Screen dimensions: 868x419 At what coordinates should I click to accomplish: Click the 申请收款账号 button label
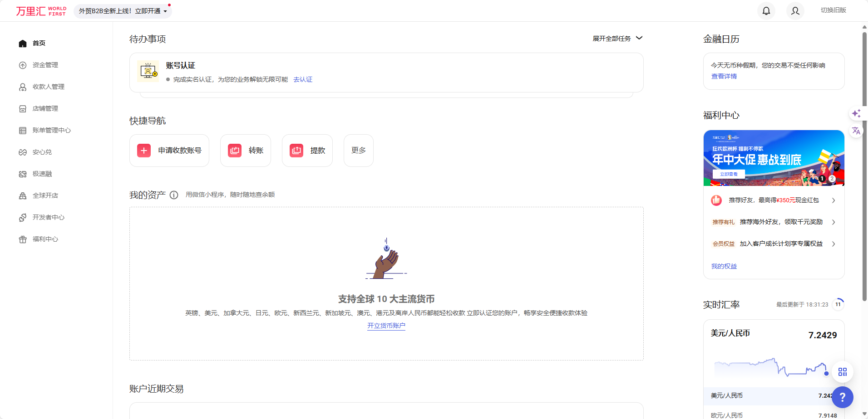tap(180, 151)
